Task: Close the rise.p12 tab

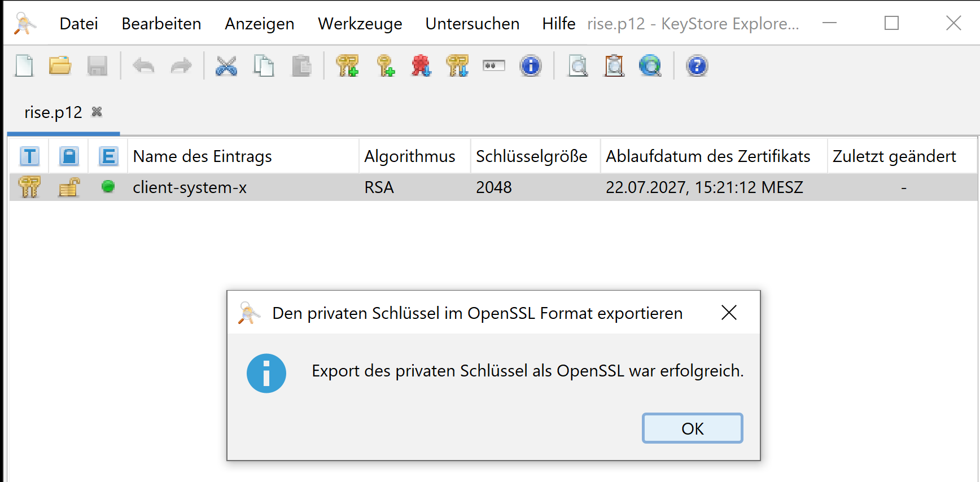Action: 97,112
